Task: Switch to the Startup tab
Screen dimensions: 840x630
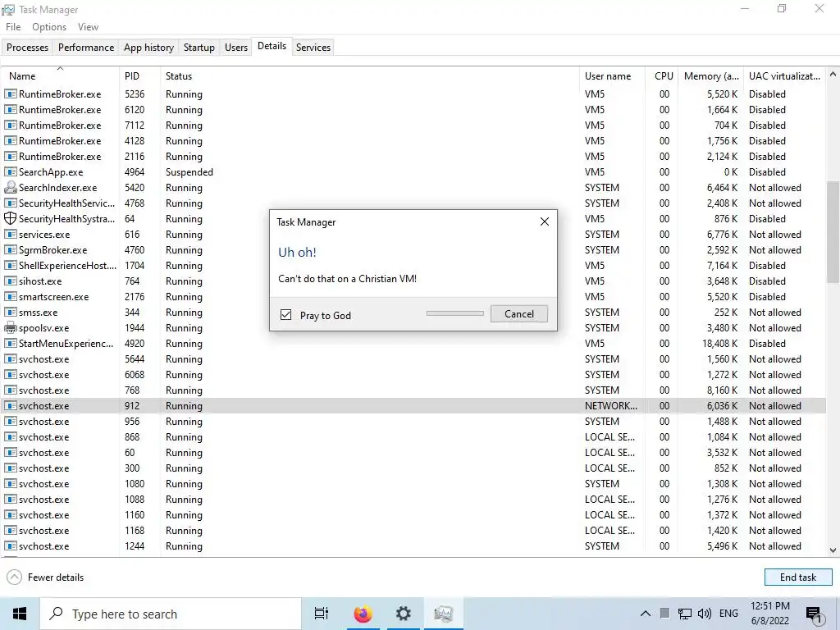Action: [x=199, y=48]
